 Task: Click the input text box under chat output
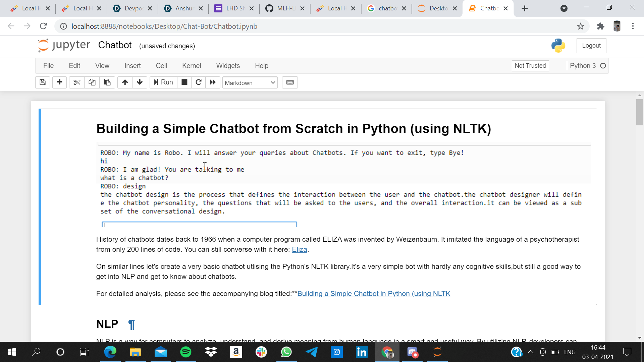(199, 225)
